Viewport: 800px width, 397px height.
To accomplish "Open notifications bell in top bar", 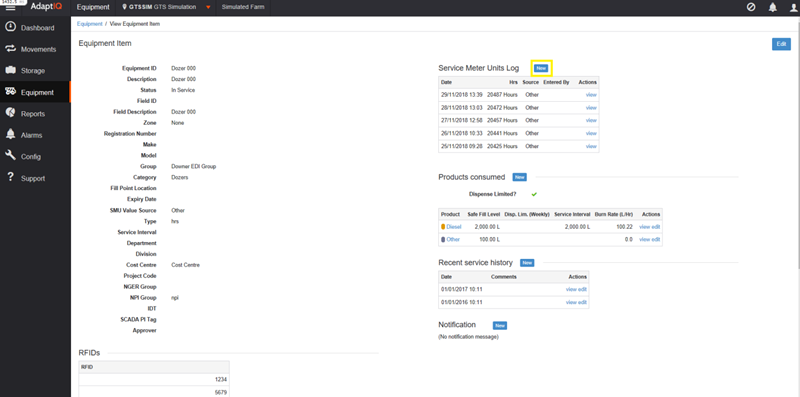I will tap(773, 7).
